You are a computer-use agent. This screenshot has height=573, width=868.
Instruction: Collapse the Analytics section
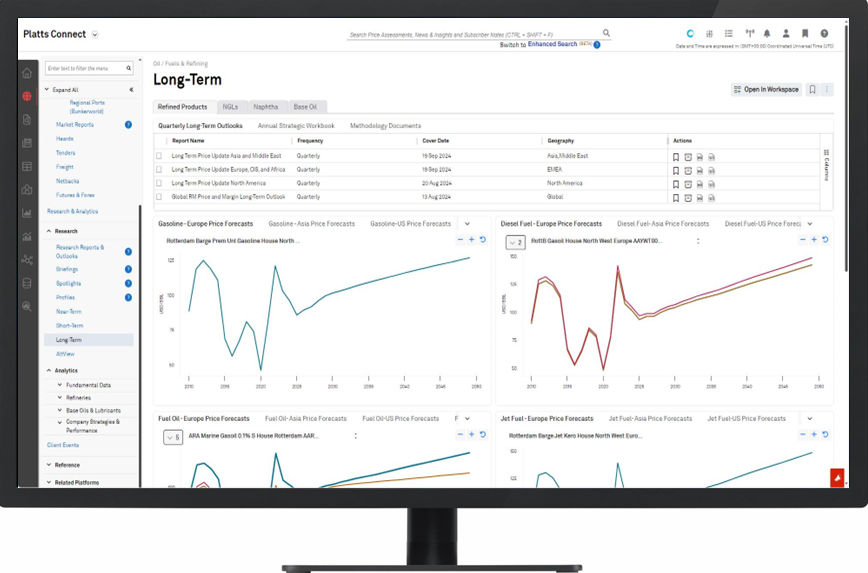click(49, 370)
